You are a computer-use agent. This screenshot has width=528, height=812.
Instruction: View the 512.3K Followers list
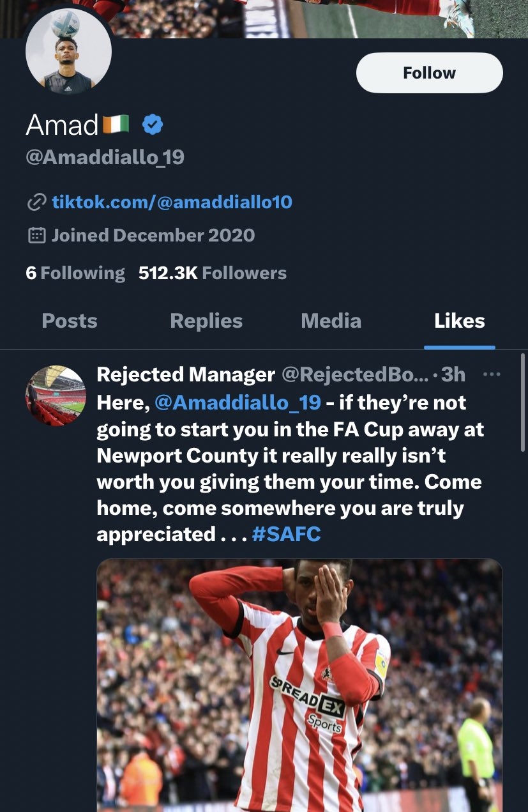pos(213,273)
